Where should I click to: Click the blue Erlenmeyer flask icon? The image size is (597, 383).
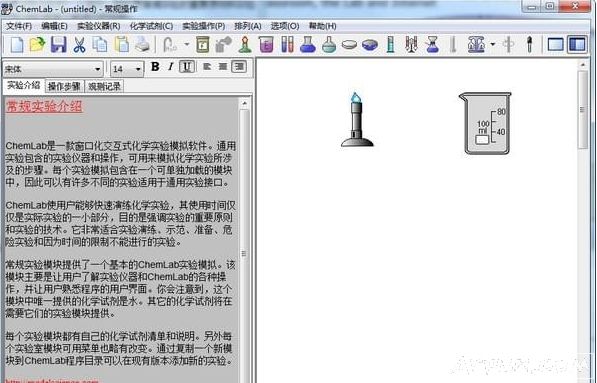tap(308, 45)
